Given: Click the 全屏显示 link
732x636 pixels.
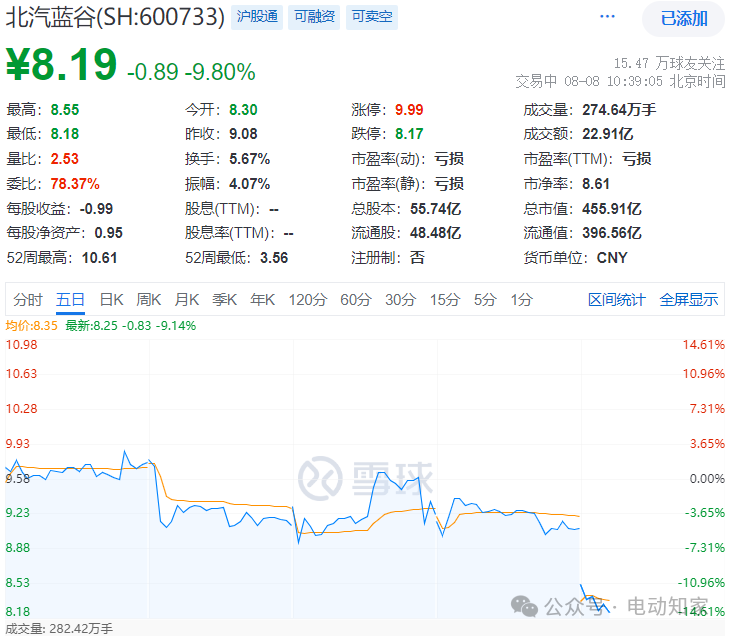Looking at the screenshot, I should coord(689,300).
